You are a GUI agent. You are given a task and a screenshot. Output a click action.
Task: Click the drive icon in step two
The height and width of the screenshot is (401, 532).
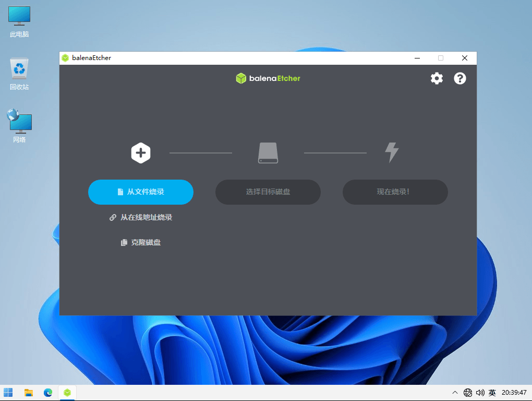click(268, 153)
